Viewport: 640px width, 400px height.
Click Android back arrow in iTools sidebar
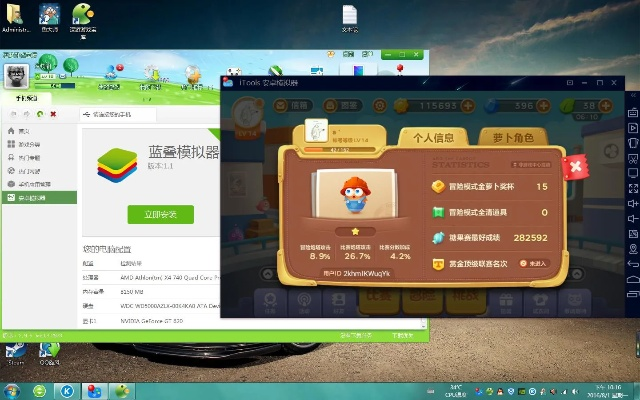tap(633, 264)
